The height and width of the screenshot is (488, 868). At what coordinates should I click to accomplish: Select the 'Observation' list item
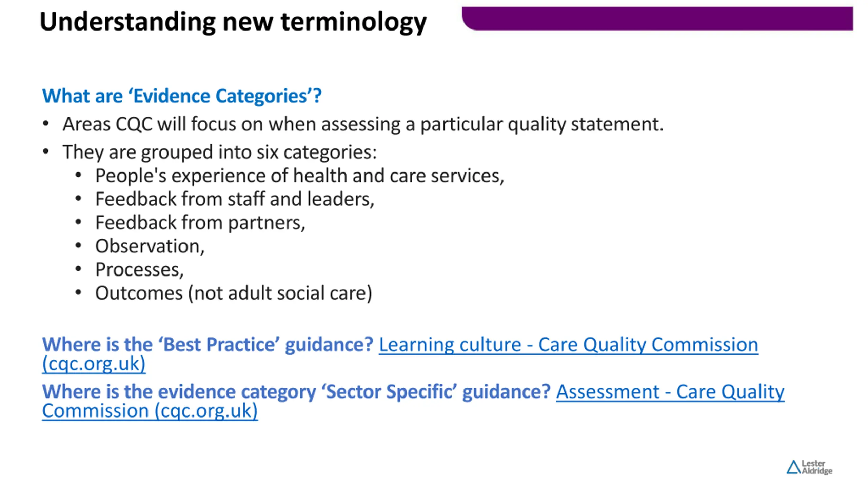click(150, 246)
